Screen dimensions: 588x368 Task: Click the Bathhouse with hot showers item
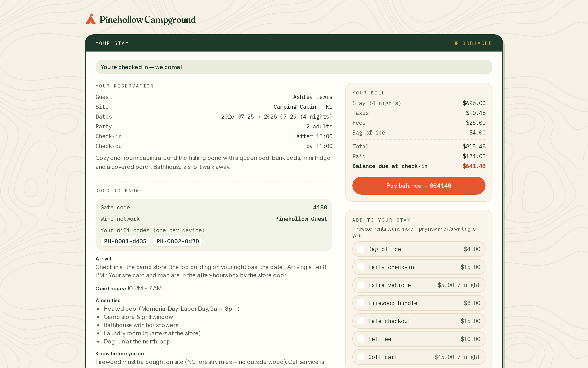(141, 325)
